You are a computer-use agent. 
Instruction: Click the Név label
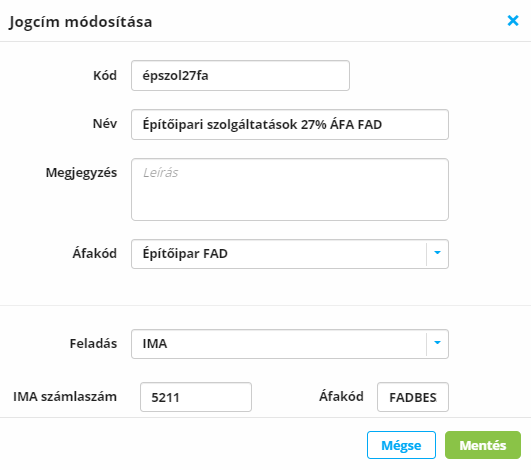105,124
